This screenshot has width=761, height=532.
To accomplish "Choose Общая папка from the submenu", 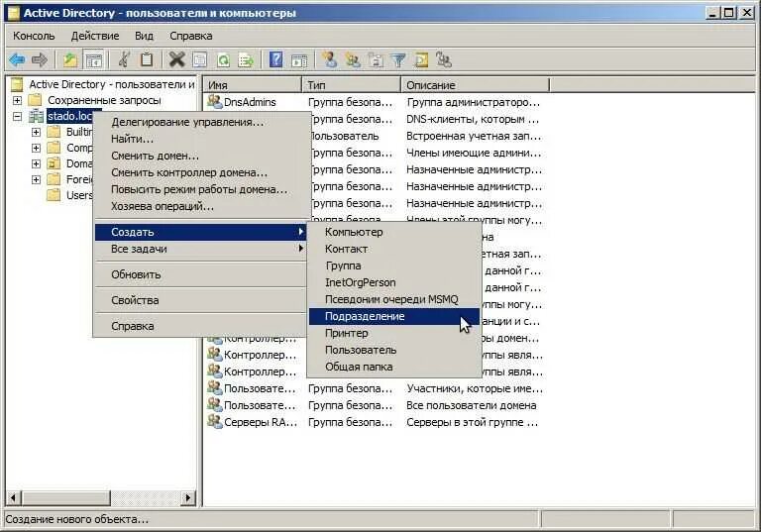I will (394, 367).
